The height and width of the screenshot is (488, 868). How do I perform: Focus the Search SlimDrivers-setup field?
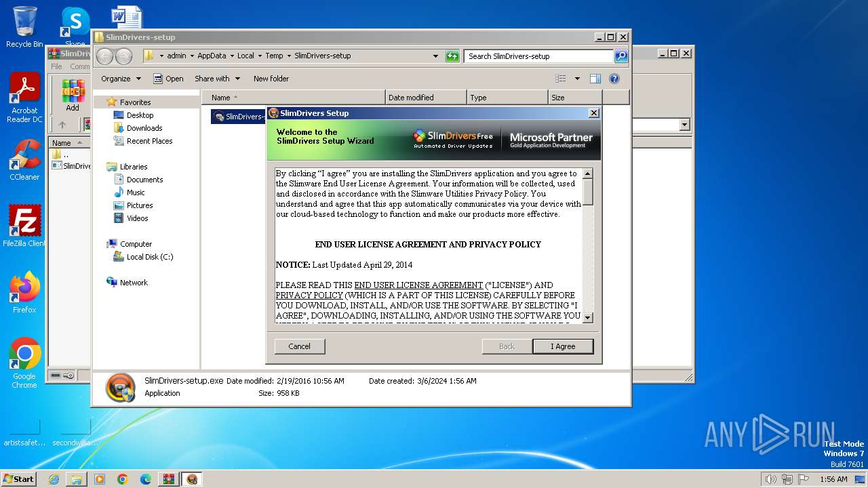pyautogui.click(x=539, y=56)
